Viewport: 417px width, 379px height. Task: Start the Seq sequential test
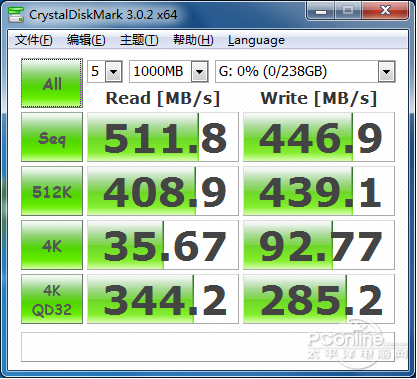click(52, 137)
